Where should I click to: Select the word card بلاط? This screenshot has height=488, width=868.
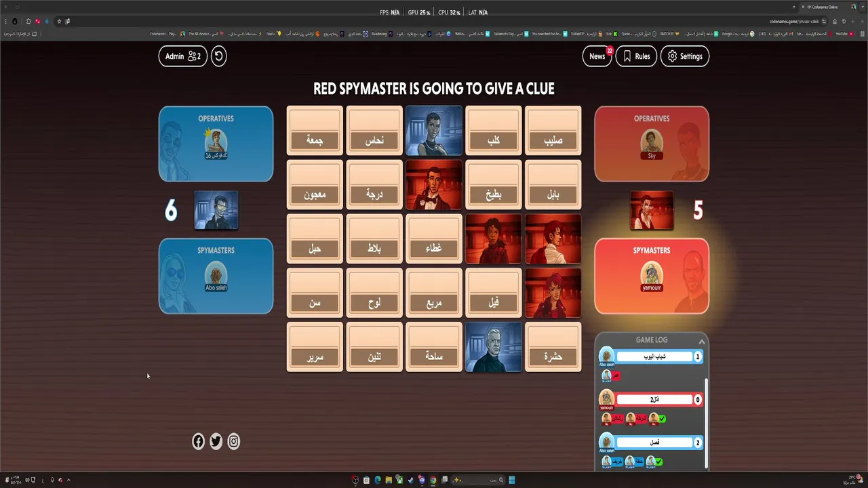(x=374, y=239)
